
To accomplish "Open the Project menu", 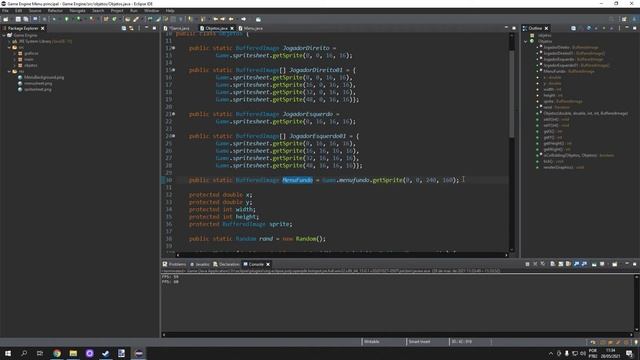I will point(117,11).
